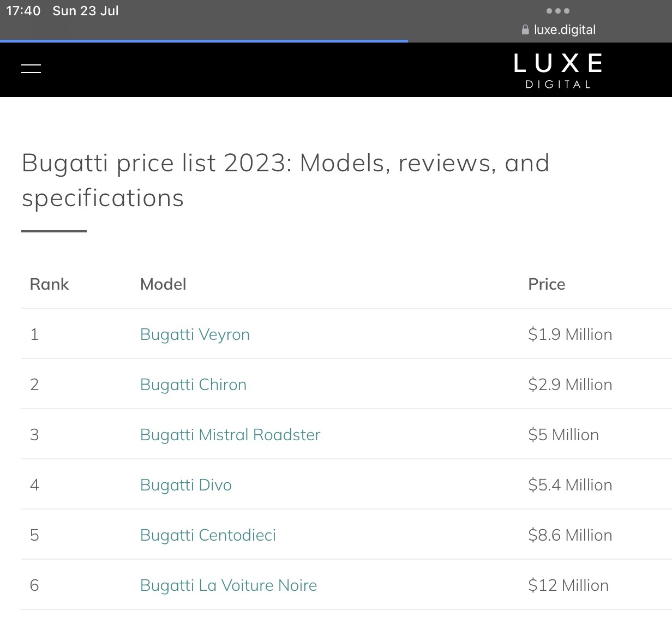Open the three-dots multitasking menu
The image size is (672, 617).
[x=558, y=11]
